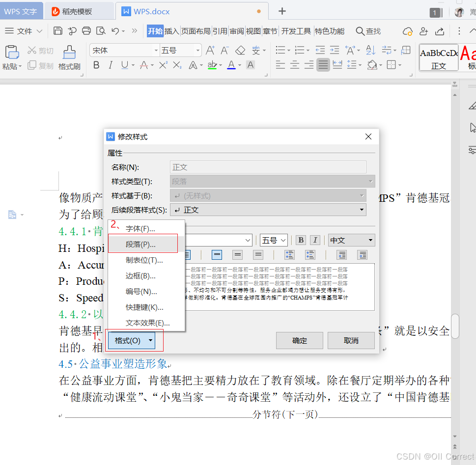Click the Cut (剪切) scissors icon

(x=31, y=50)
